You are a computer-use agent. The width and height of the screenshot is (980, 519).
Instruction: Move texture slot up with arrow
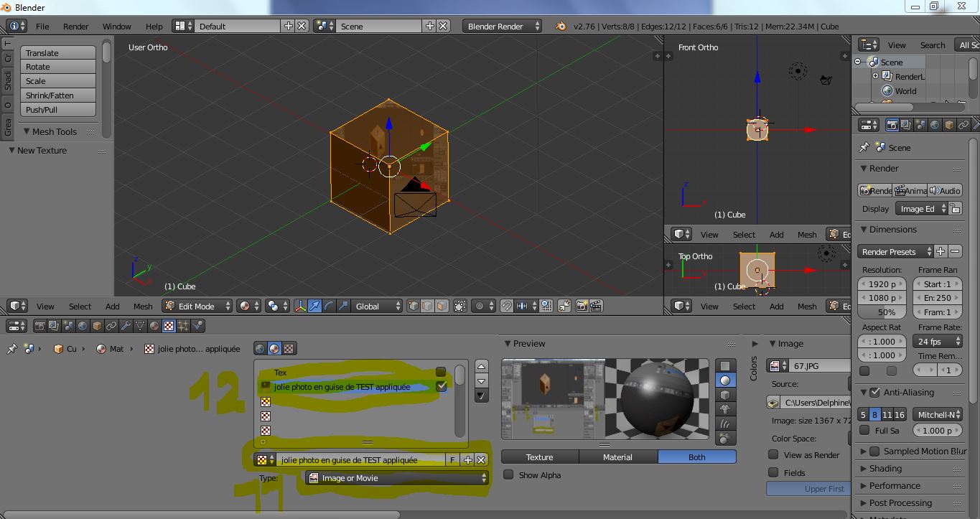click(482, 367)
